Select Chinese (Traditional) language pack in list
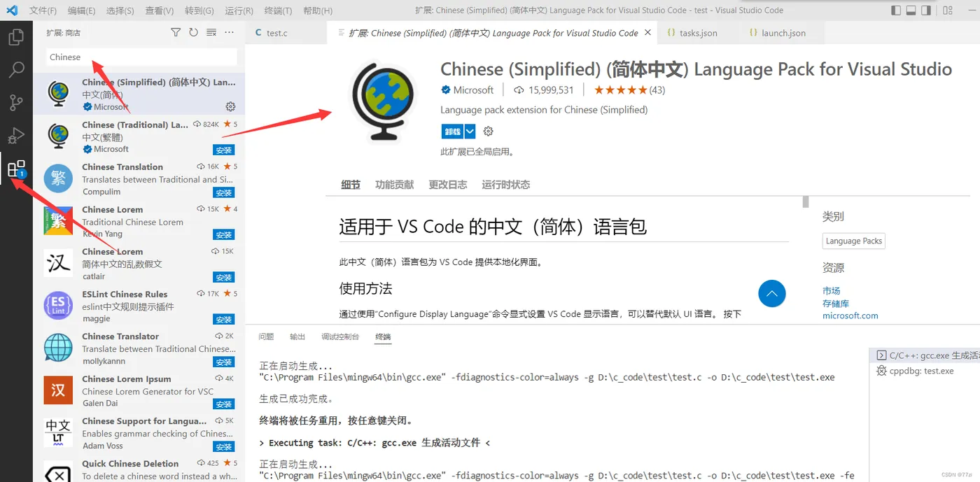 coord(139,136)
